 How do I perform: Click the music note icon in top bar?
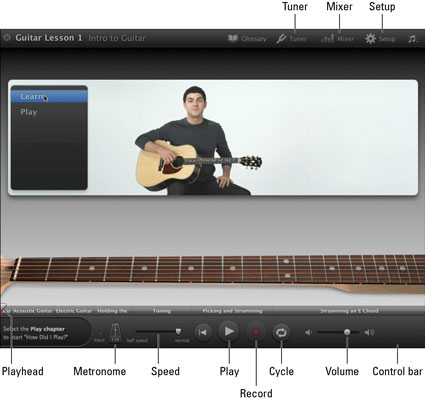(x=412, y=39)
